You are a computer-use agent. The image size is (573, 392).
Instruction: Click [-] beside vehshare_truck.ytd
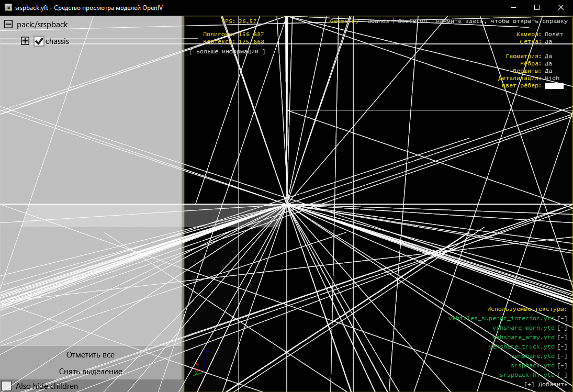562,346
